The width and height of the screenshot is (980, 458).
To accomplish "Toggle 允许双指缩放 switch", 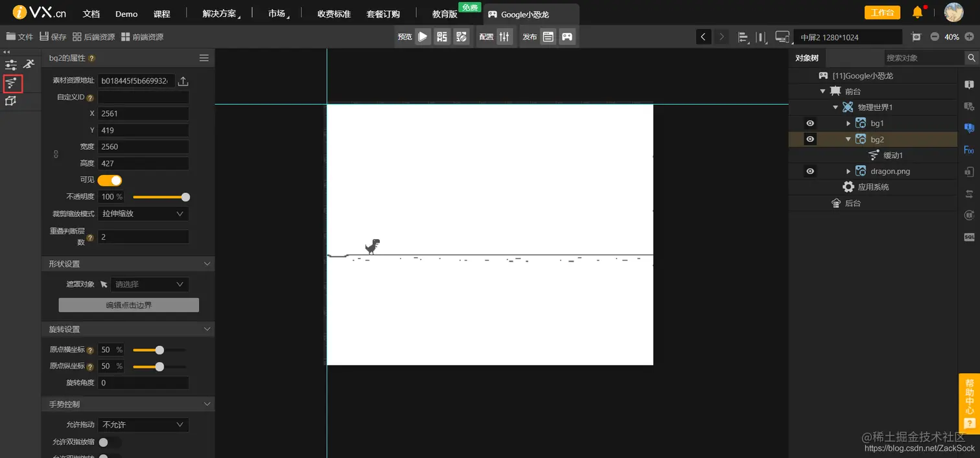I will tap(110, 442).
